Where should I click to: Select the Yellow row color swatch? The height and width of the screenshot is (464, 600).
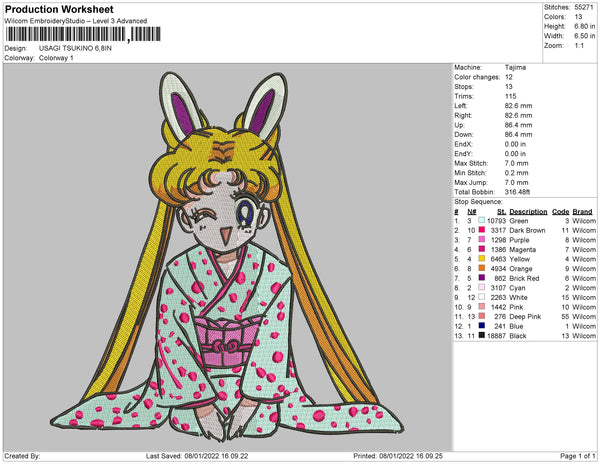point(481,259)
